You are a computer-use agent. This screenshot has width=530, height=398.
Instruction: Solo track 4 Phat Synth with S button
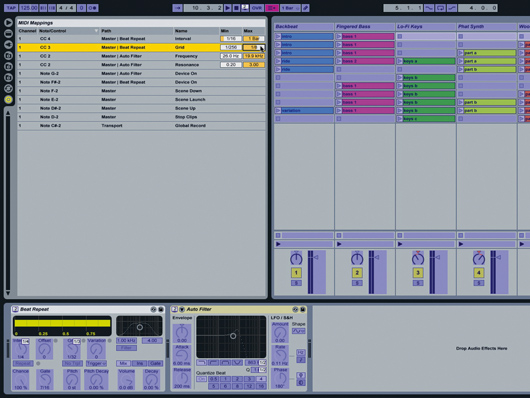coord(479,283)
